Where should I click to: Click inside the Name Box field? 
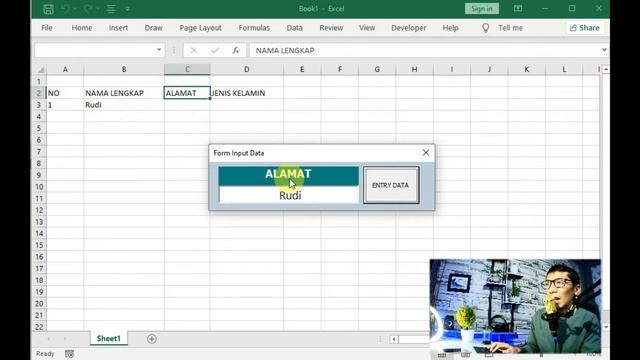pyautogui.click(x=94, y=50)
